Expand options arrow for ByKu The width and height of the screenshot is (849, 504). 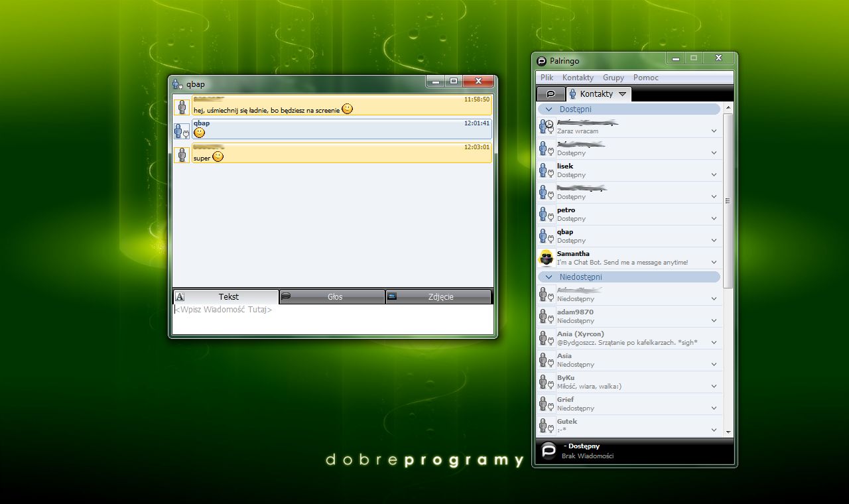click(x=714, y=387)
